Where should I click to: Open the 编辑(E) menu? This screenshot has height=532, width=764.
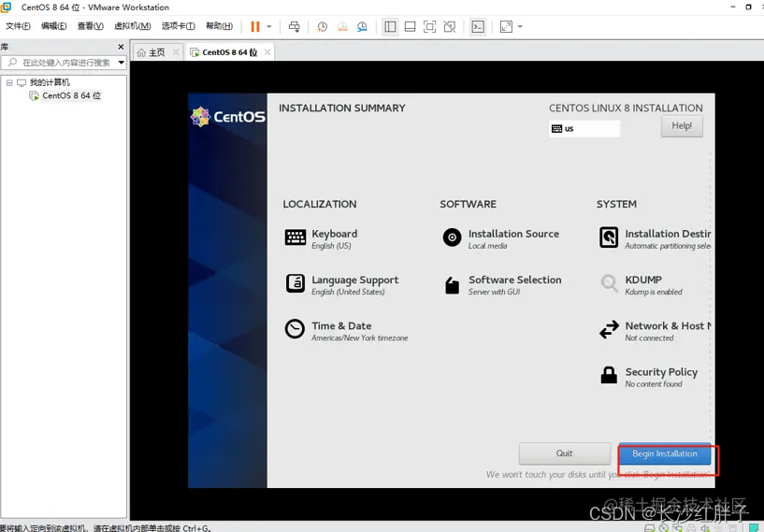tap(53, 26)
